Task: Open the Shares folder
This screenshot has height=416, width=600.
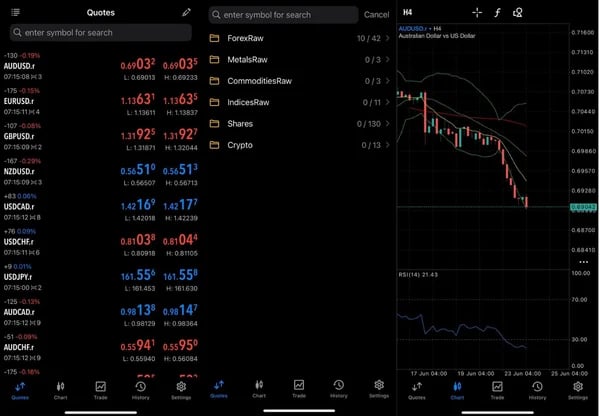Action: click(300, 124)
